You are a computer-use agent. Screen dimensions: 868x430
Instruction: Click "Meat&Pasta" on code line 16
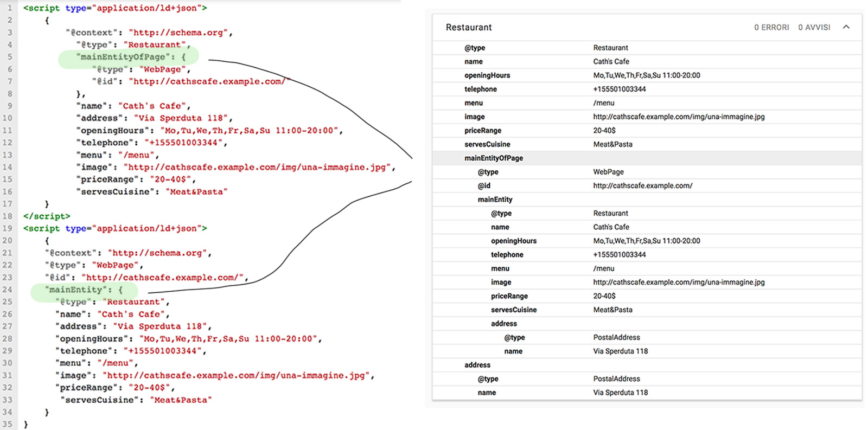(196, 191)
